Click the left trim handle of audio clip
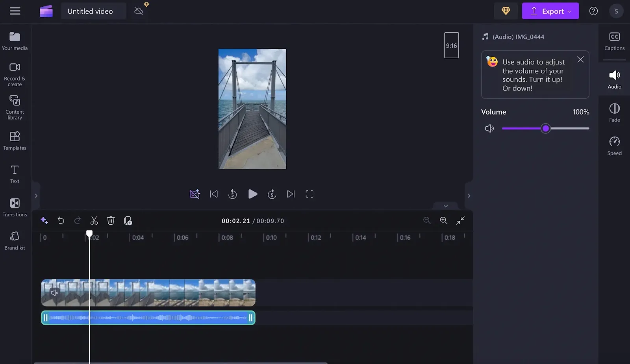The width and height of the screenshot is (630, 364). pos(46,318)
